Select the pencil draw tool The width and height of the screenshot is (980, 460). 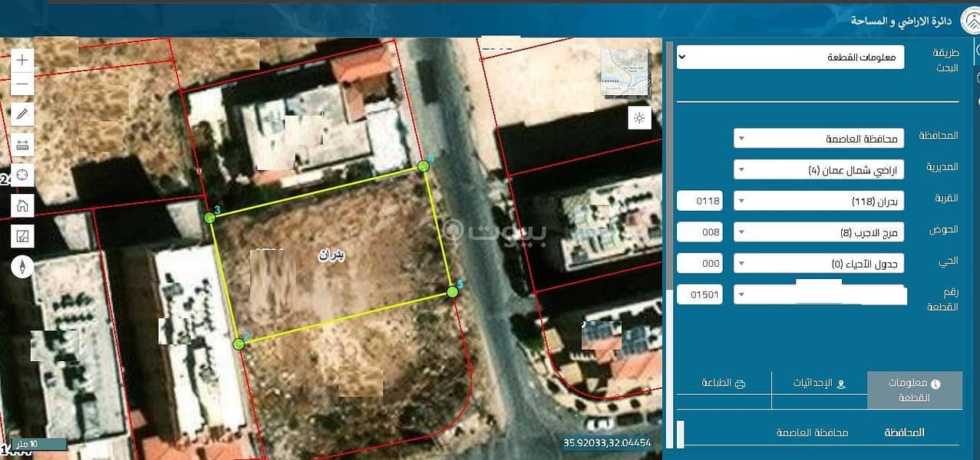pos(22,113)
